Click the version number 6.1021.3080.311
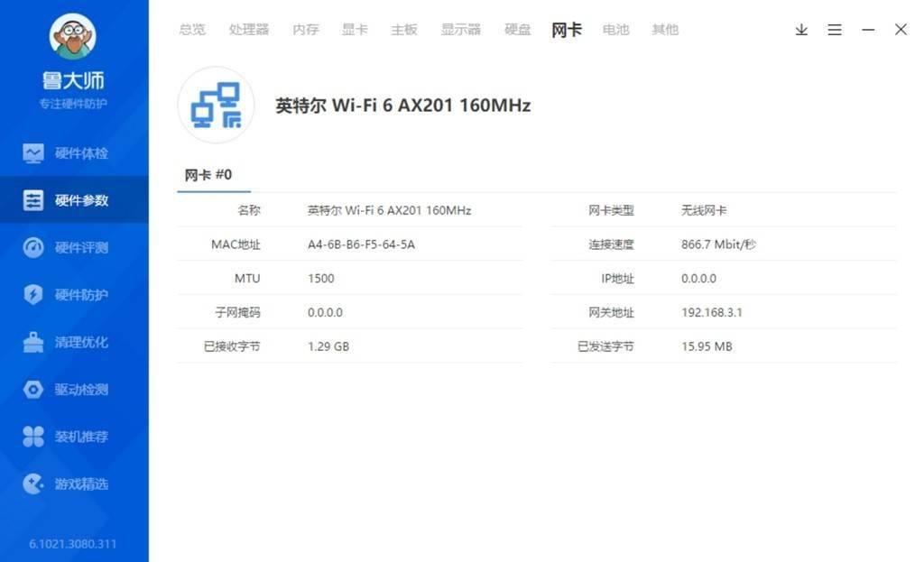 (73, 544)
